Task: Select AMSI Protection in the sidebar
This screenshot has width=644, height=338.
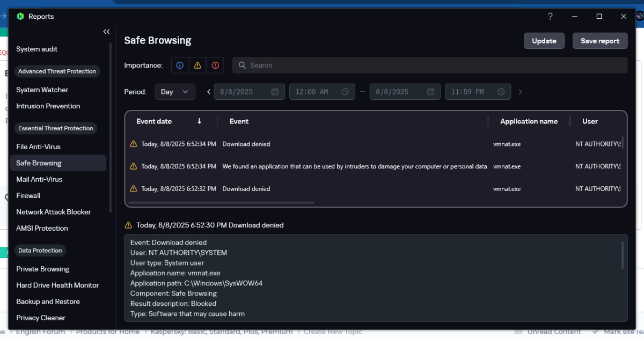Action: [42, 229]
